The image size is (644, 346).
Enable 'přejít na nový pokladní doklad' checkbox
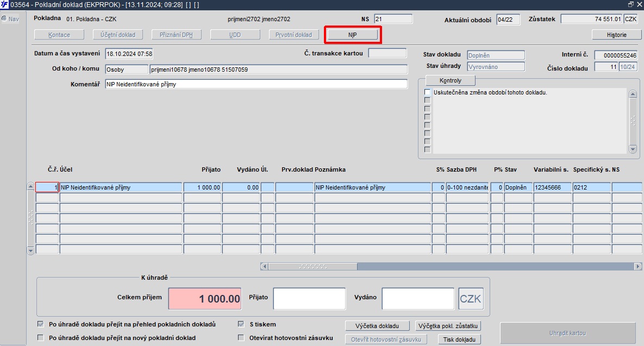tap(40, 338)
